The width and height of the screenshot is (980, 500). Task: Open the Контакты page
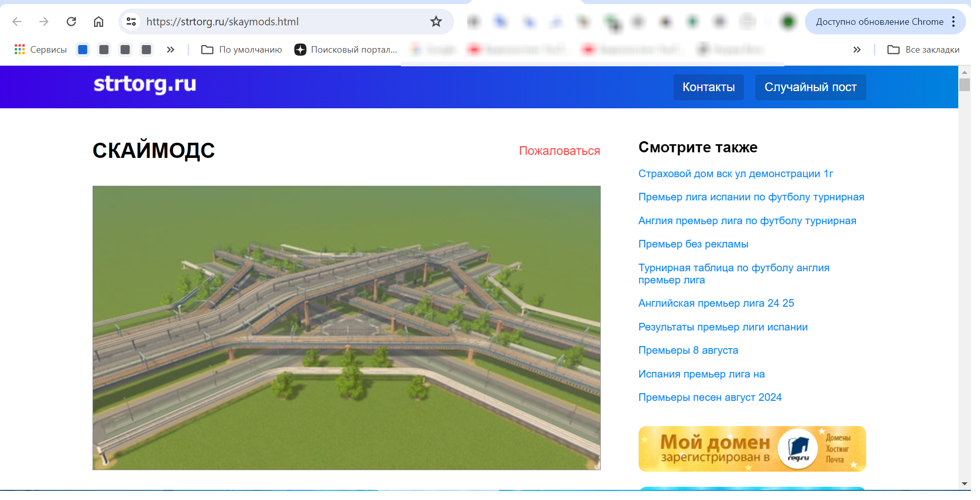(x=708, y=87)
